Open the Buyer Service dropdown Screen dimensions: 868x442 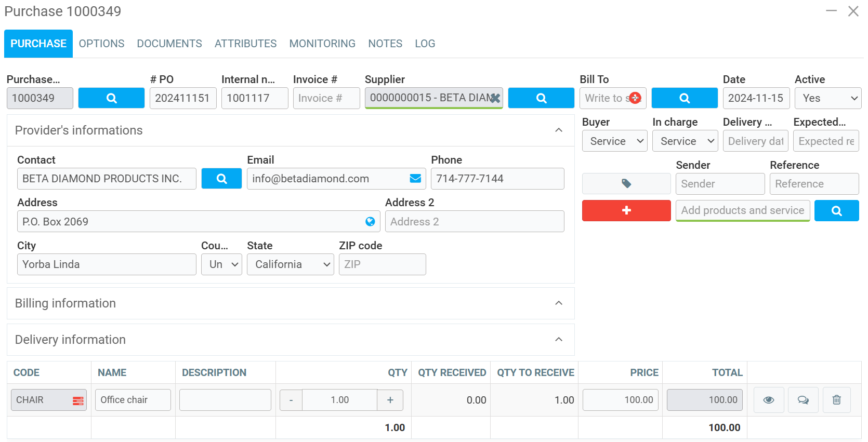(x=614, y=141)
